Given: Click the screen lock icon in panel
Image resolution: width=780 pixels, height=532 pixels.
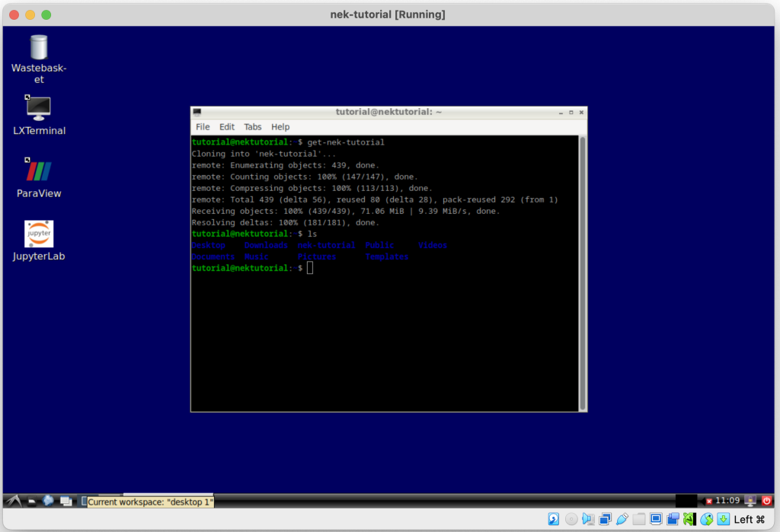Looking at the screenshot, I should point(750,501).
